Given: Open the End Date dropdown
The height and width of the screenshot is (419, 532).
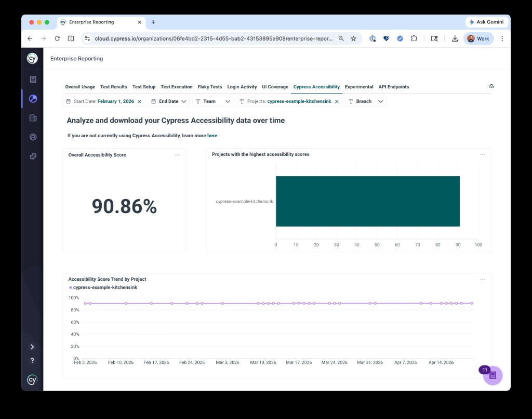Looking at the screenshot, I should tap(169, 101).
